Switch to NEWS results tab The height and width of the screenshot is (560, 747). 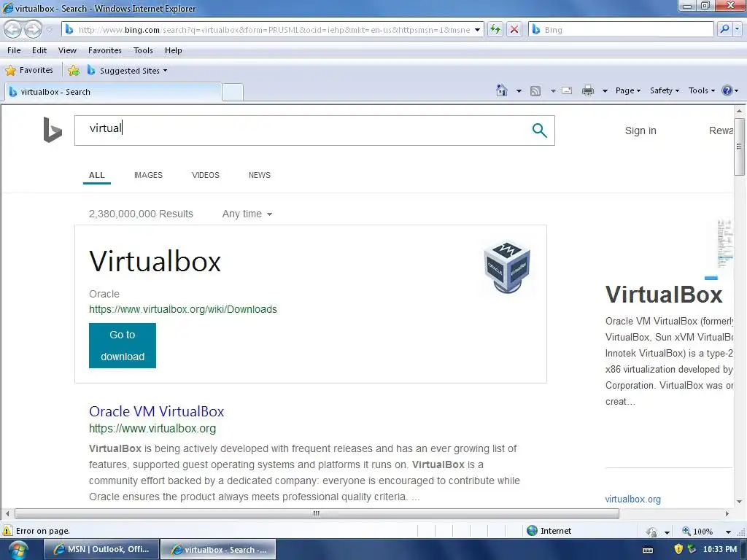point(260,175)
